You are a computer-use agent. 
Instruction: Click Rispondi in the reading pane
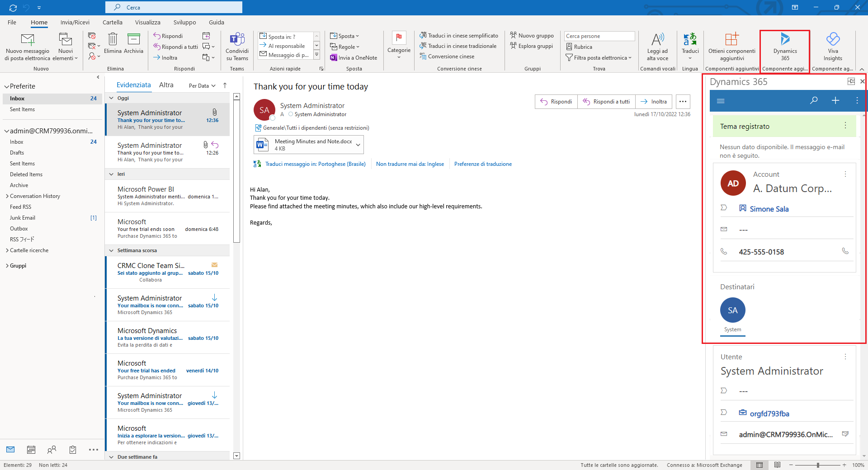point(556,102)
